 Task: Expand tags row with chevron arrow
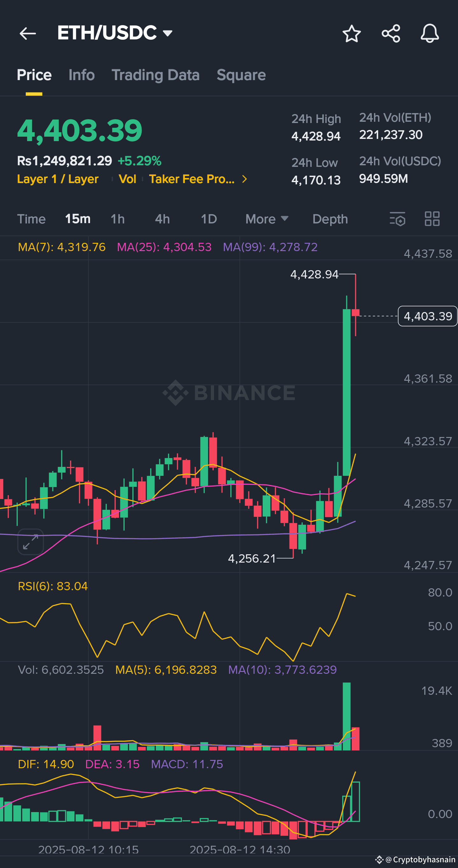245,179
